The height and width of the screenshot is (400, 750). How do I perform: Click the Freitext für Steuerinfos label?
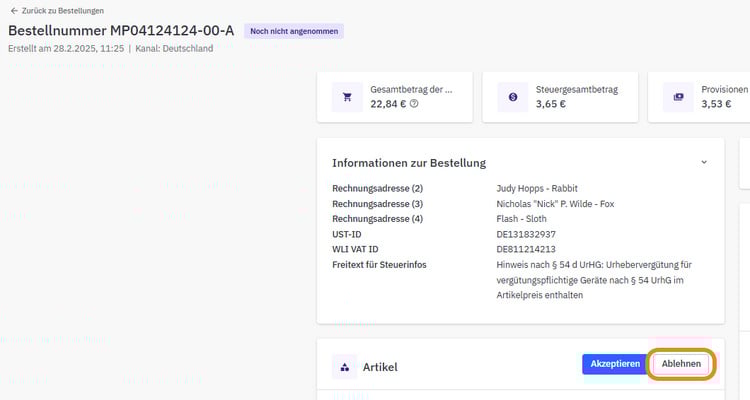coord(379,265)
